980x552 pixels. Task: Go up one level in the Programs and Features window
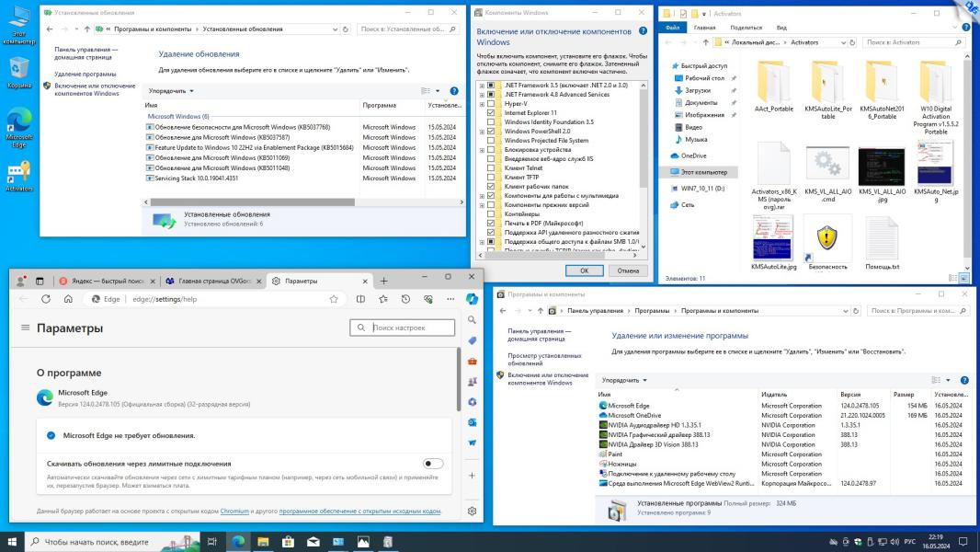click(540, 311)
